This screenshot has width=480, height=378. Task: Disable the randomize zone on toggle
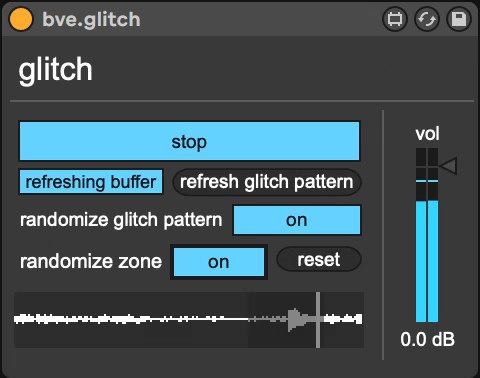(219, 262)
